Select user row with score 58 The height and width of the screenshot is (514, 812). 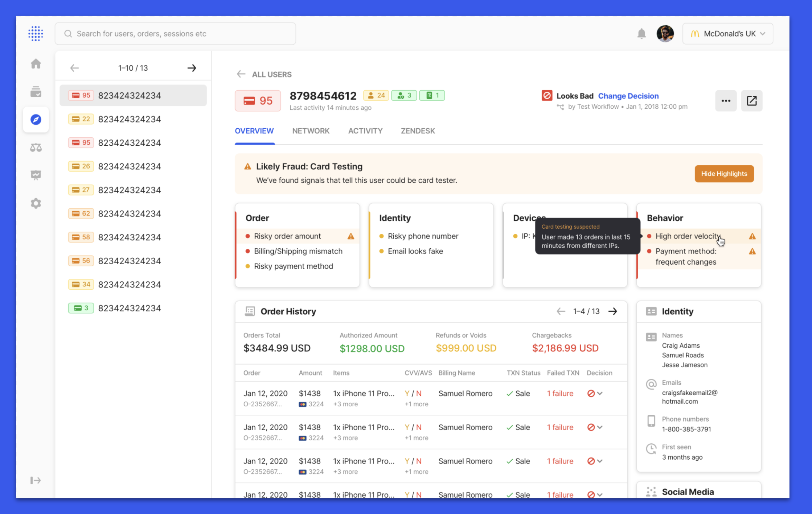pyautogui.click(x=133, y=237)
